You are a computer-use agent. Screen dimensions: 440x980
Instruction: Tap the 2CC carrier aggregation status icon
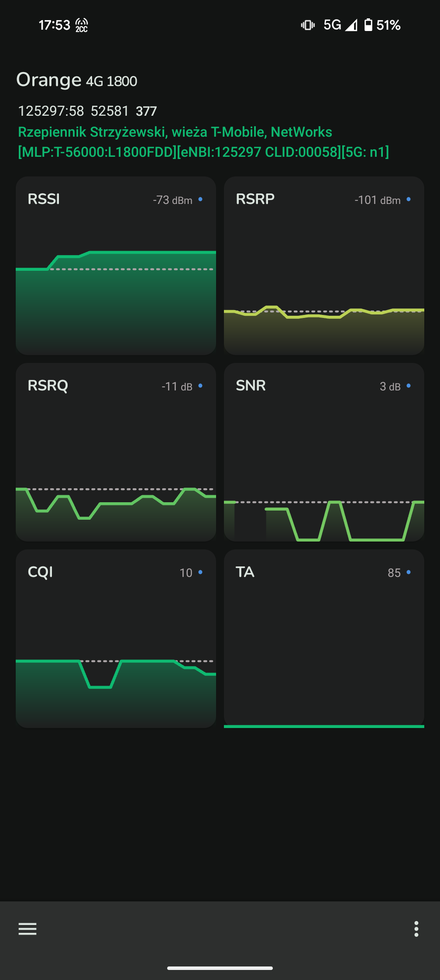coord(82,25)
